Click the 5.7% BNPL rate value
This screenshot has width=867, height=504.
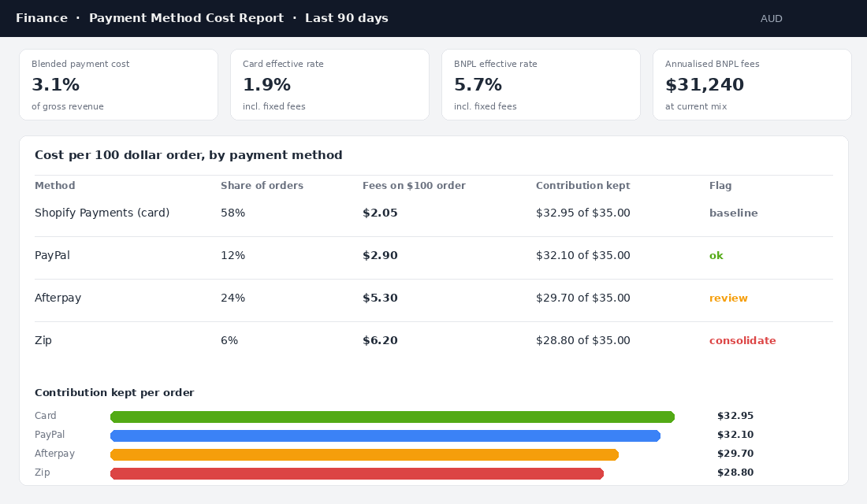click(478, 84)
